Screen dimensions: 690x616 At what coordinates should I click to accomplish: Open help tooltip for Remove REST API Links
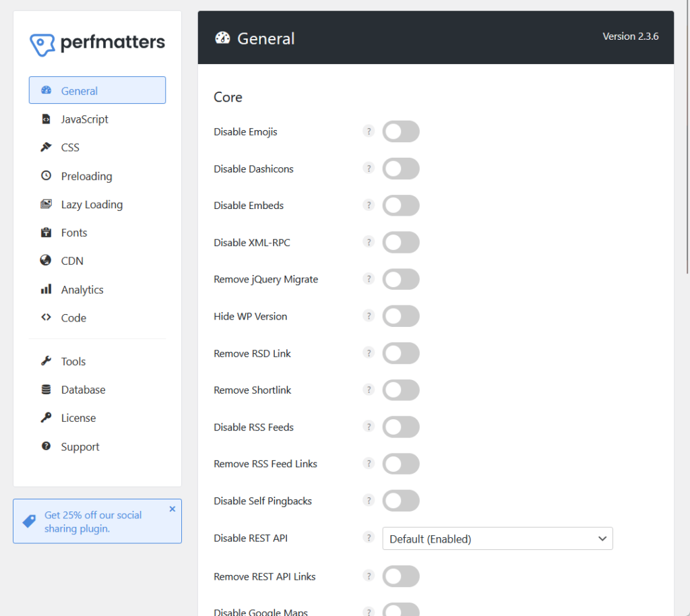point(369,576)
